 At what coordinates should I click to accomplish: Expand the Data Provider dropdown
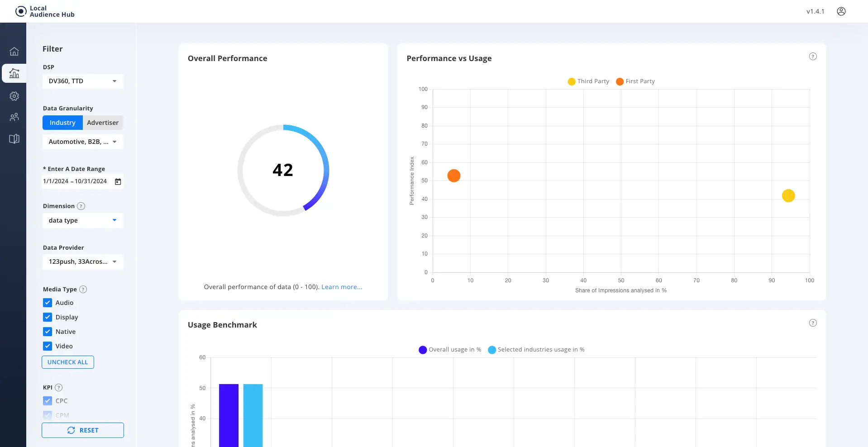[83, 262]
